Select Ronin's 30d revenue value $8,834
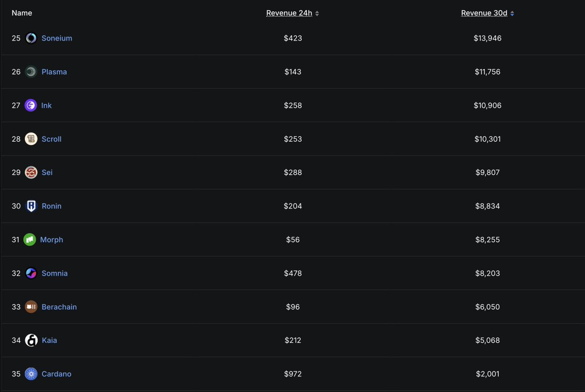This screenshot has height=392, width=585. tap(487, 206)
